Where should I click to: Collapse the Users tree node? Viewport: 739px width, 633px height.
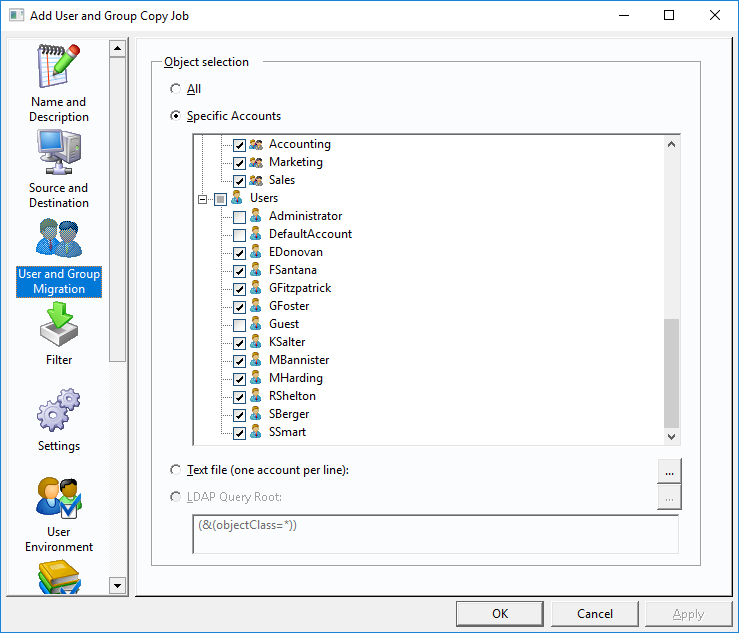tap(202, 199)
